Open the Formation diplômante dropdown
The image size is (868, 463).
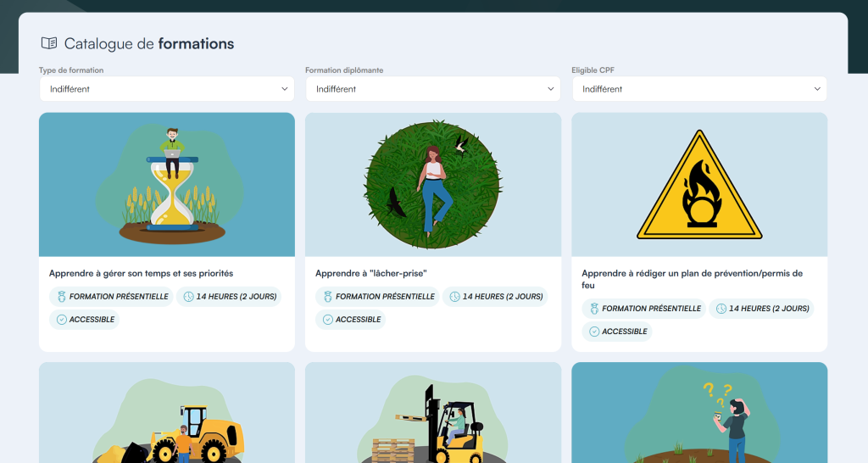[433, 89]
